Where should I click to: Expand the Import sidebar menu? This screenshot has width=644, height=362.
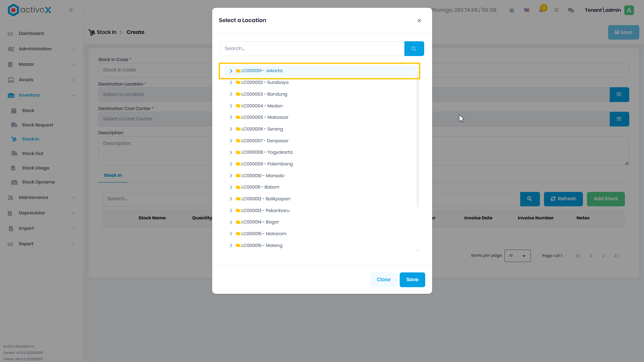(42, 228)
